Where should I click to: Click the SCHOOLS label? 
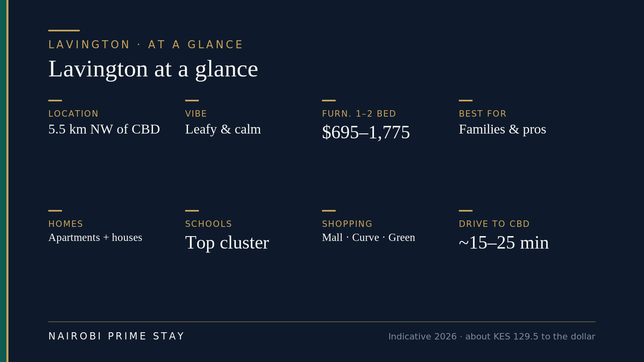[x=208, y=224]
